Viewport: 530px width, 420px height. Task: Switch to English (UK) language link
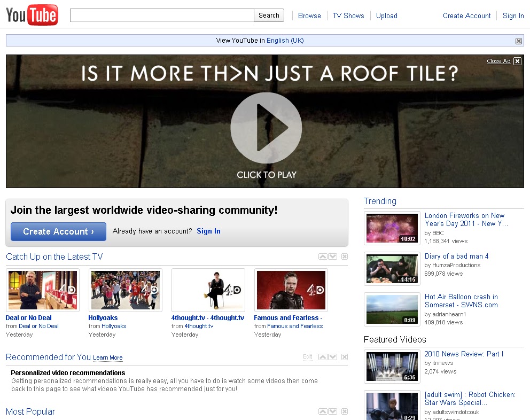[x=285, y=41]
